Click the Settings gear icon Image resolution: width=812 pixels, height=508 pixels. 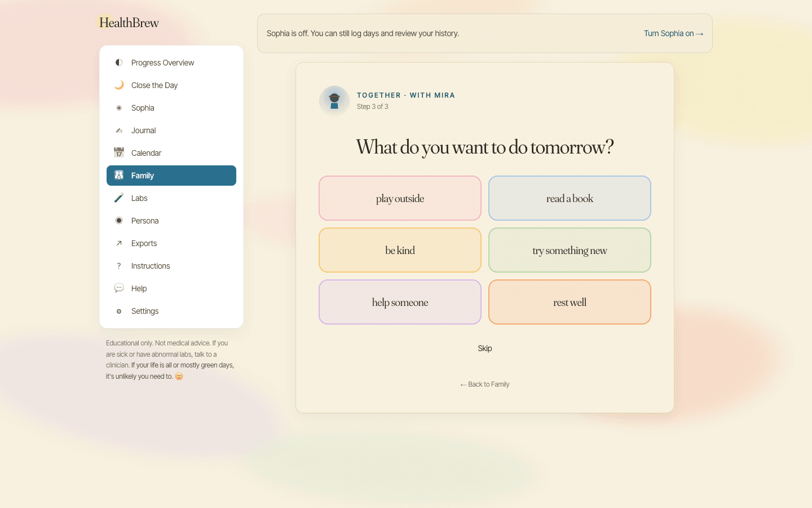119,311
